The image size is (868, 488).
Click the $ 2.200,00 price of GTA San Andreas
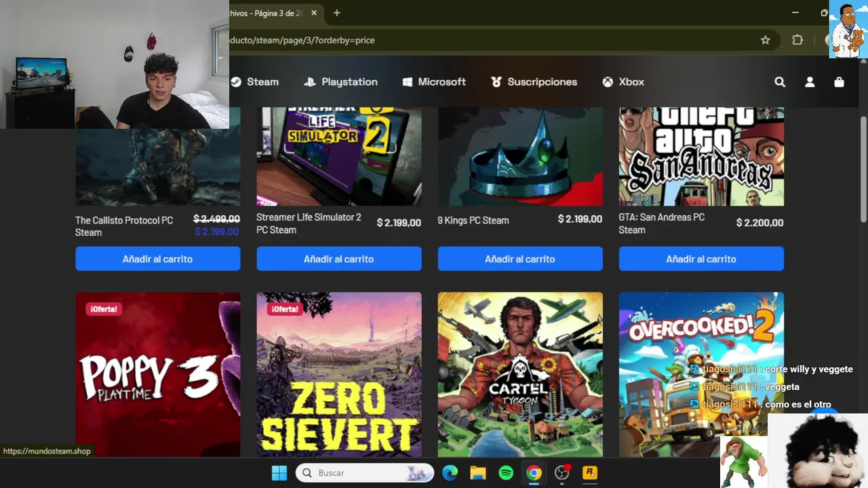(x=759, y=222)
